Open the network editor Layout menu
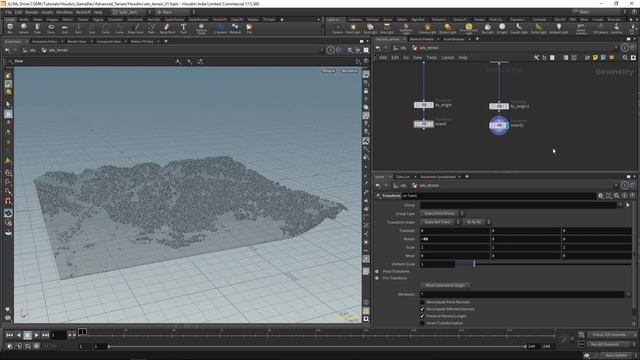This screenshot has height=360, width=640. [447, 58]
